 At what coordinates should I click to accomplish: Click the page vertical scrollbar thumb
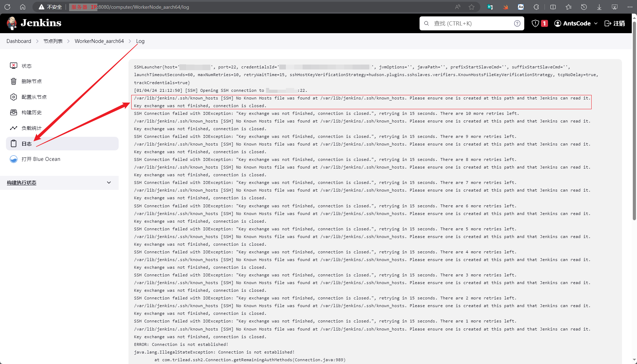coord(635,120)
